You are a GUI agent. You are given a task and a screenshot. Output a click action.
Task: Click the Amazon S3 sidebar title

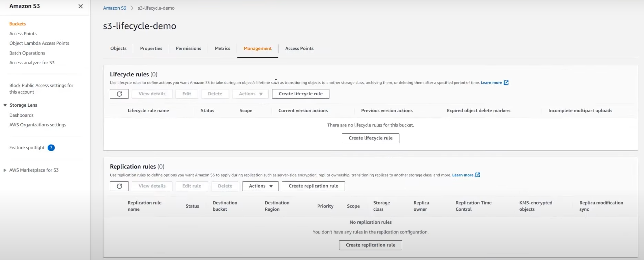tap(24, 6)
